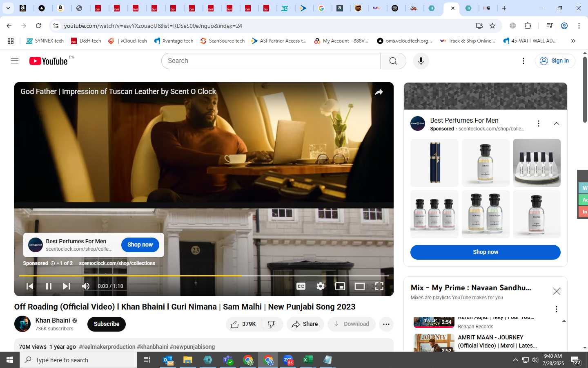Open SYNNEX tech bookmark
Viewport: 588px width, 368px height.
(45, 41)
